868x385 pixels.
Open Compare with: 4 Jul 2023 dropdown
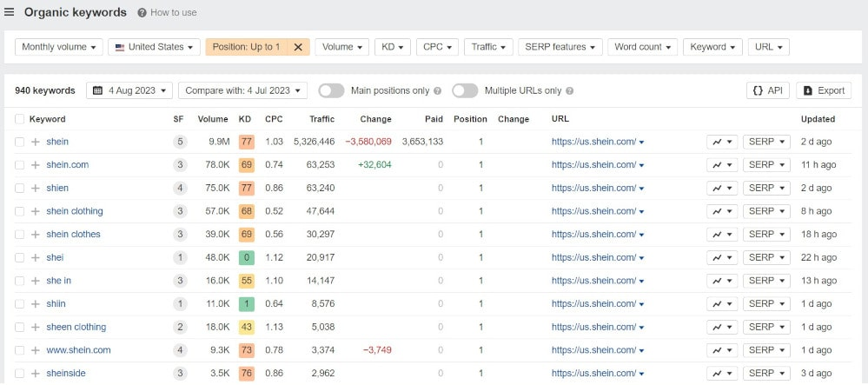pos(242,91)
